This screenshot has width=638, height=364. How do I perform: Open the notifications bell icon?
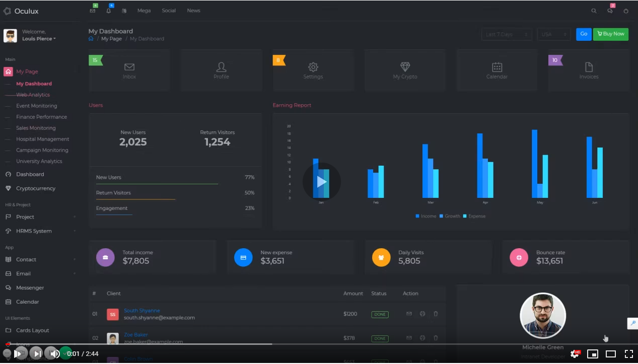tap(108, 11)
